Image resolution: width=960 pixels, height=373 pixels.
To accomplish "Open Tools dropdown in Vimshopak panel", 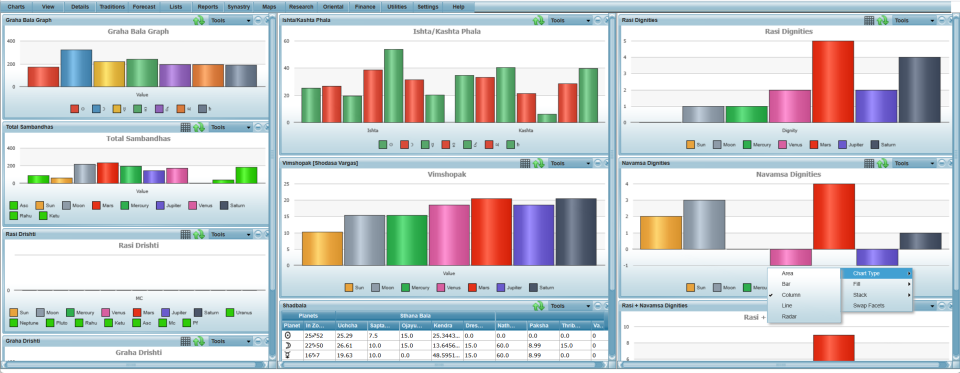I will click(x=569, y=164).
